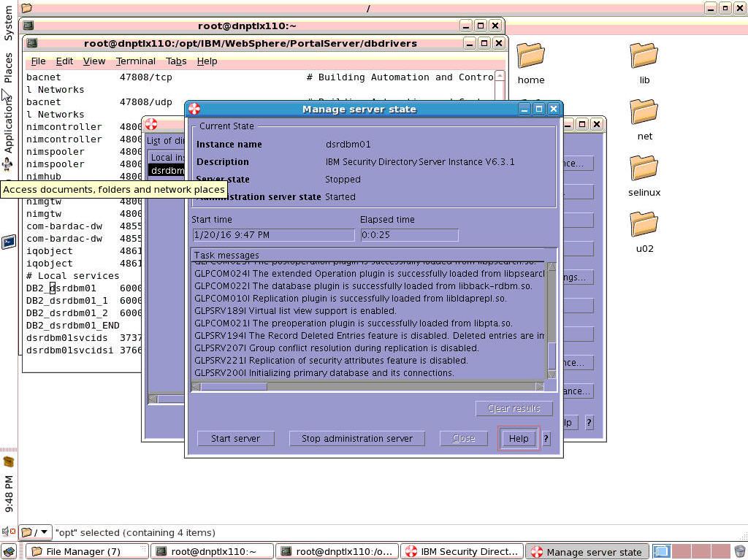Click the terminal launcher icon in side panel
This screenshot has width=748, height=560.
click(x=9, y=242)
